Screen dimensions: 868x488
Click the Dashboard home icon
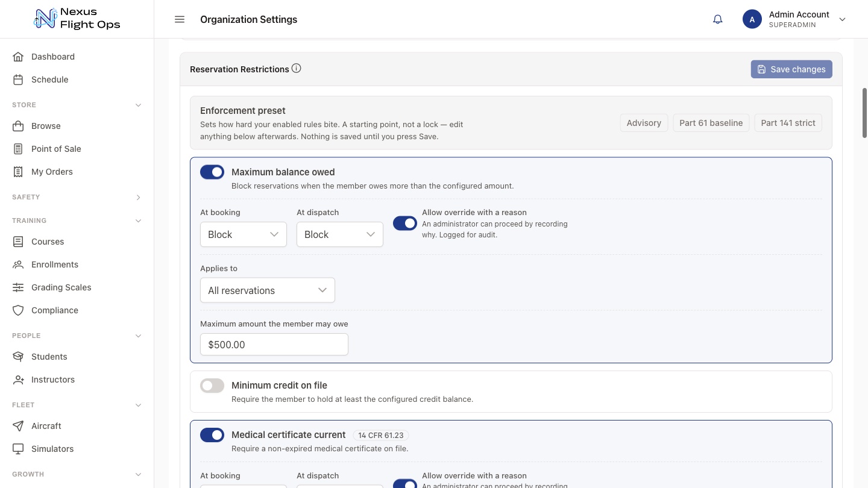(18, 57)
